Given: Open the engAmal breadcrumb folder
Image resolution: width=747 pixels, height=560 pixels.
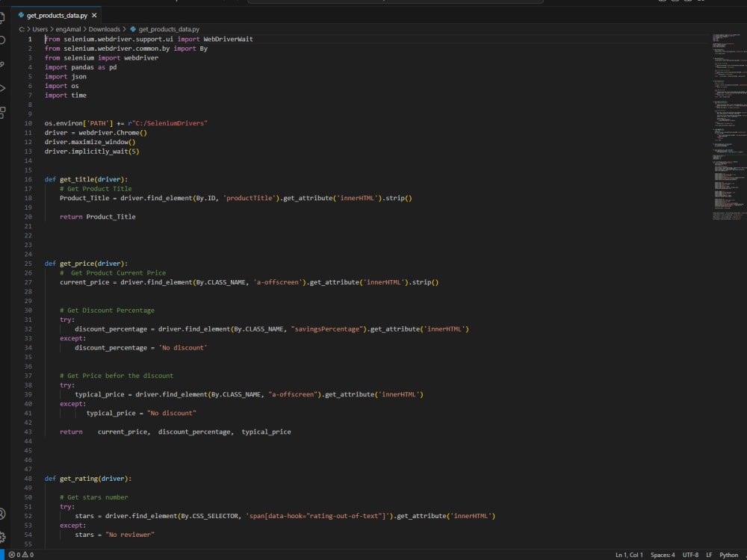Looking at the screenshot, I should 68,30.
